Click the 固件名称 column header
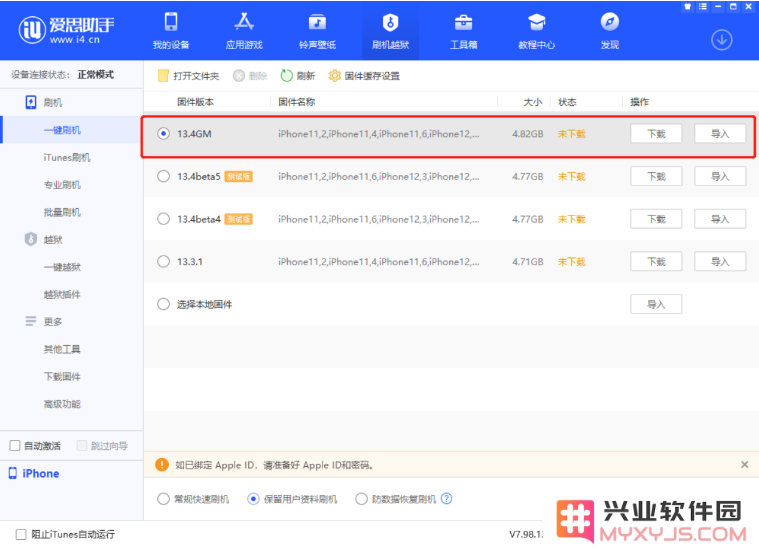 click(x=296, y=102)
